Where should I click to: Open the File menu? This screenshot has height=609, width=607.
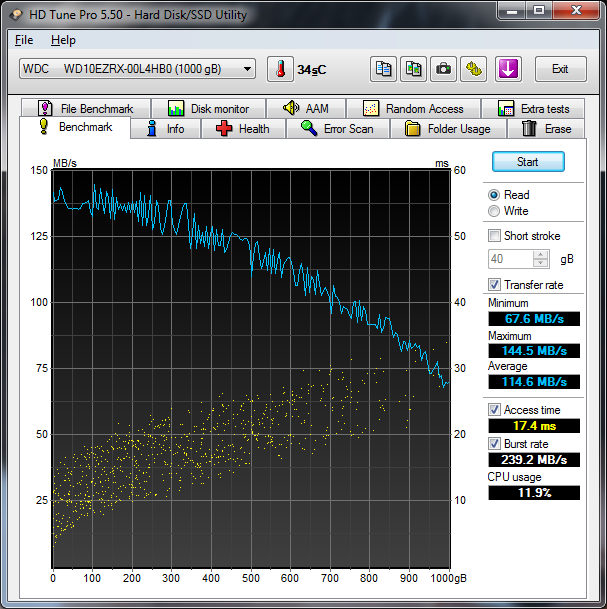coord(24,40)
